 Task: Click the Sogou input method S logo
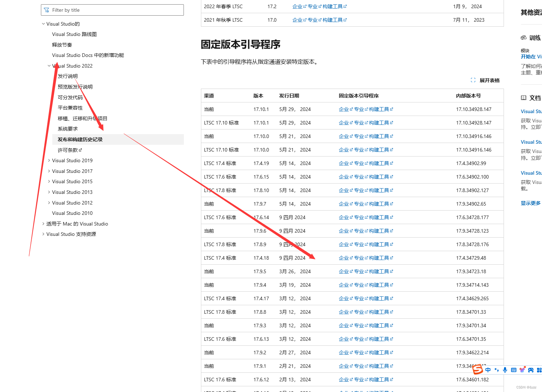point(478,370)
